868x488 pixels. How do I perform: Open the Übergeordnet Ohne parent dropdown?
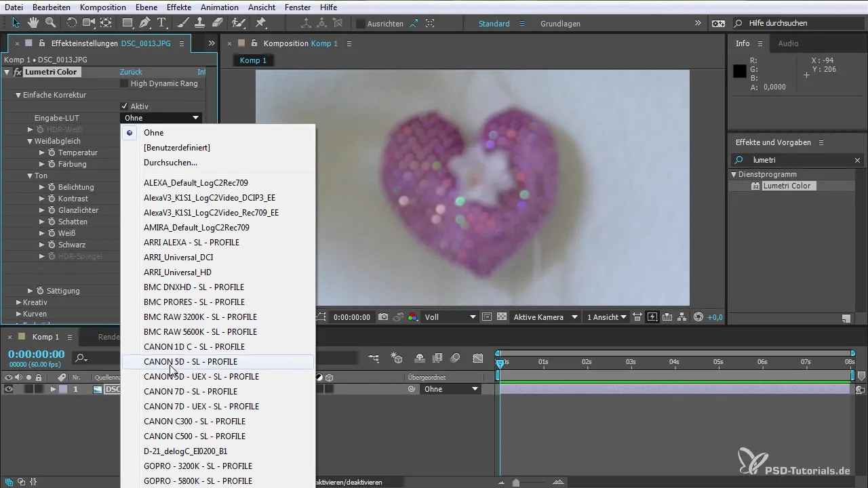tap(451, 389)
